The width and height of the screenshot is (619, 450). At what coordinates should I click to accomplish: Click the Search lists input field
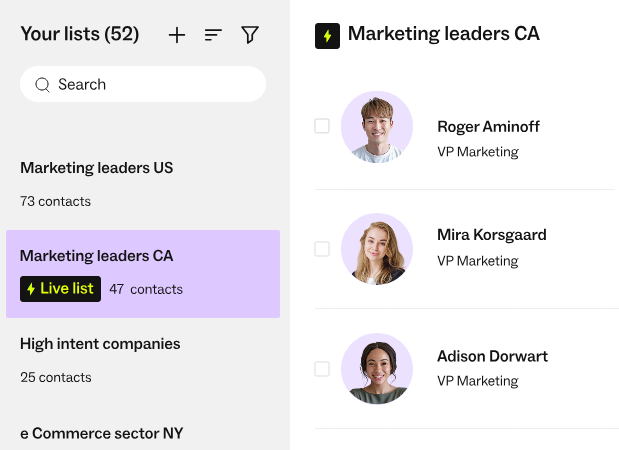point(150,85)
